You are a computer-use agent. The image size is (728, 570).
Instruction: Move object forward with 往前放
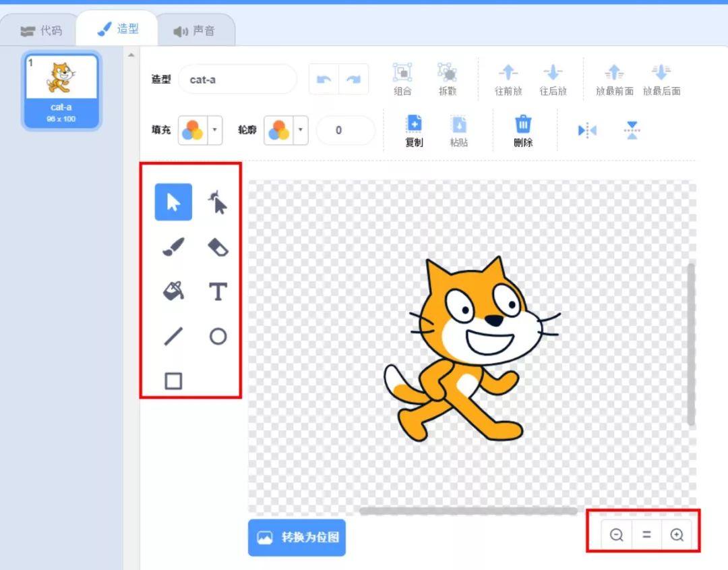(x=508, y=80)
